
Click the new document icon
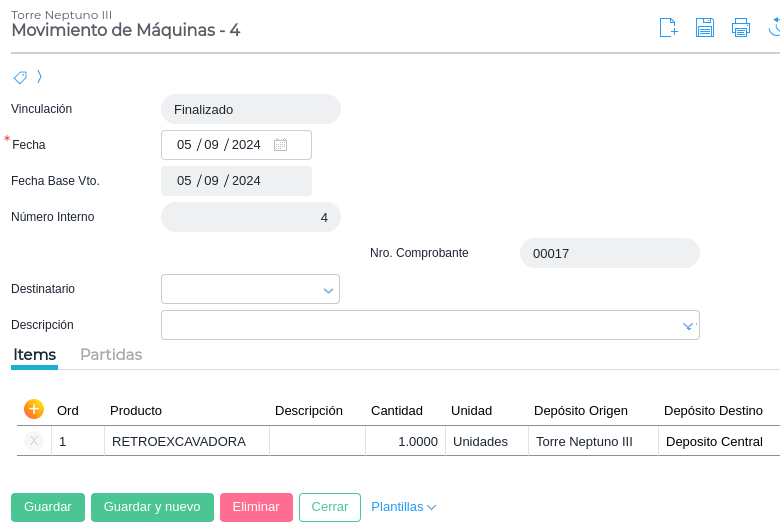(668, 28)
